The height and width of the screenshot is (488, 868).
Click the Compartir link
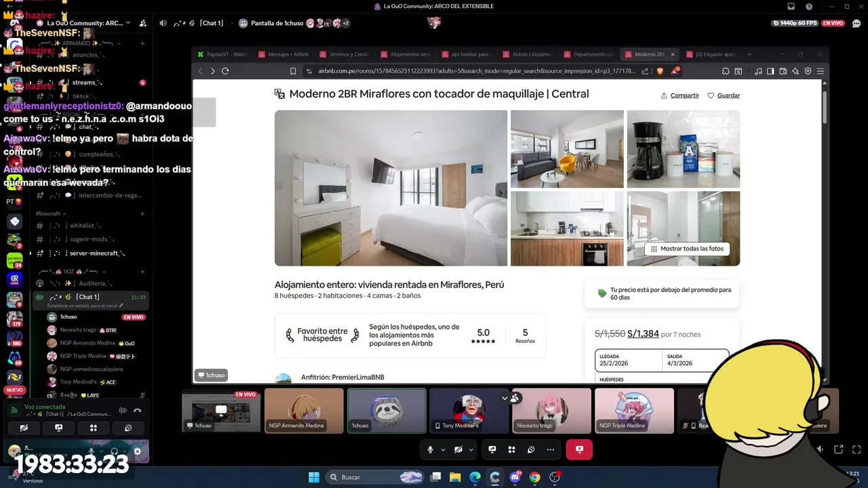[684, 96]
